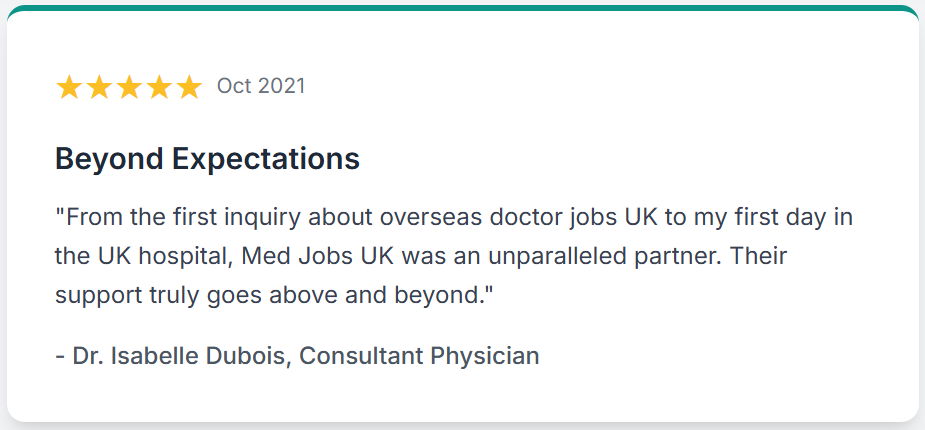Click the second gold rating star

point(99,87)
